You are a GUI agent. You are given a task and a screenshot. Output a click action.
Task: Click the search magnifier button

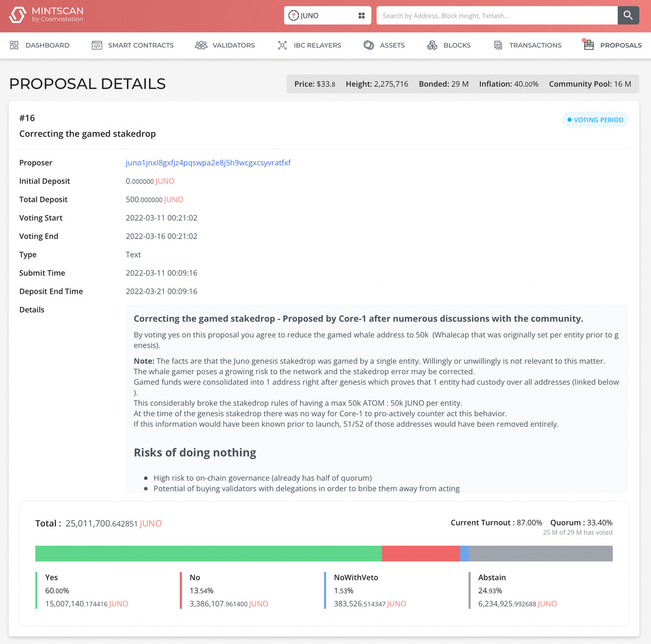(628, 15)
